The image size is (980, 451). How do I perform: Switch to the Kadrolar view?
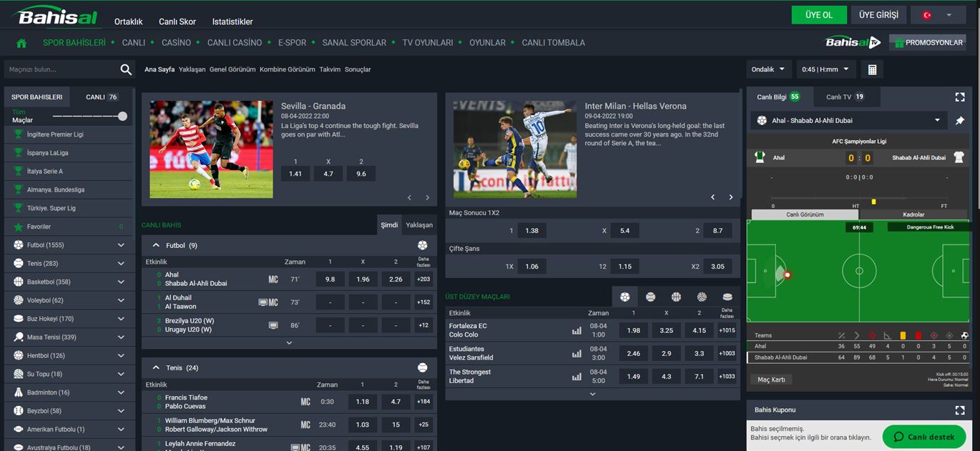pos(913,214)
